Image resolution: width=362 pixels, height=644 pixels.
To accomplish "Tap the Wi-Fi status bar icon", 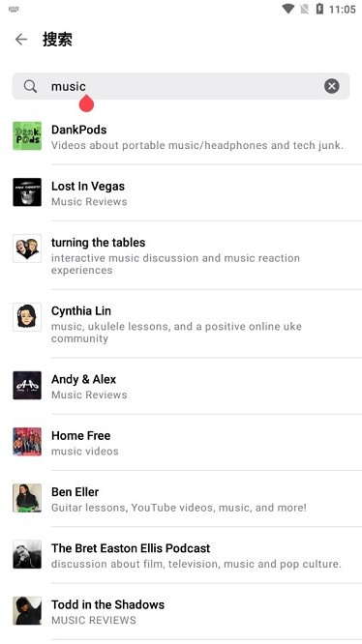I will (x=288, y=9).
